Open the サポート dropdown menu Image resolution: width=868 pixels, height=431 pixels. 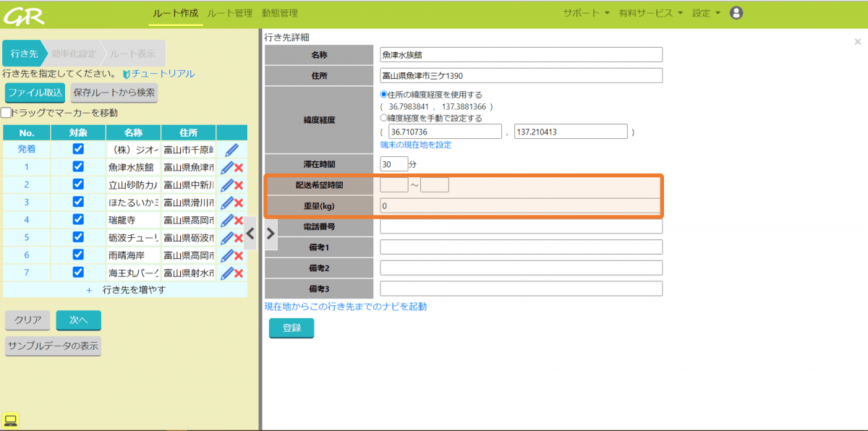pos(586,13)
